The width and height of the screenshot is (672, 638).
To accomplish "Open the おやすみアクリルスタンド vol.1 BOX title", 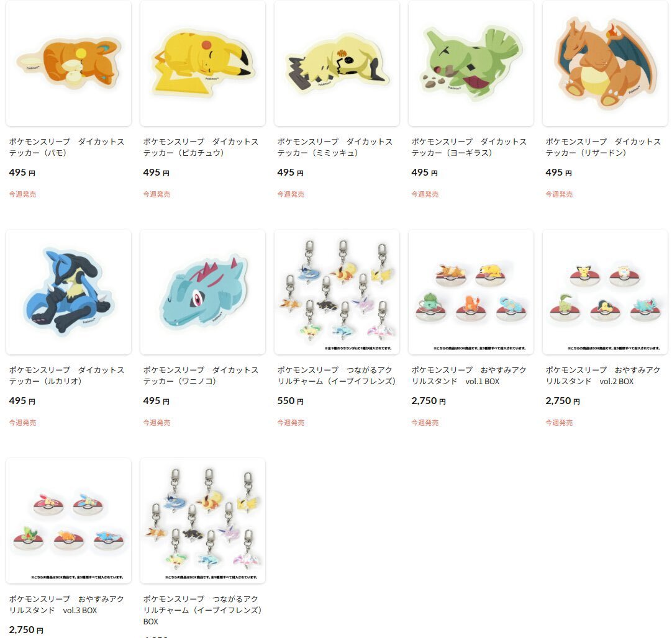I will pos(469,375).
